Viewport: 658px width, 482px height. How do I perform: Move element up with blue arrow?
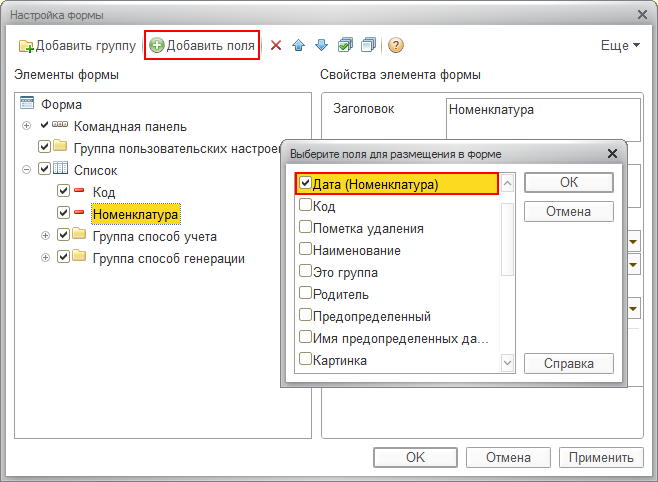click(x=298, y=45)
